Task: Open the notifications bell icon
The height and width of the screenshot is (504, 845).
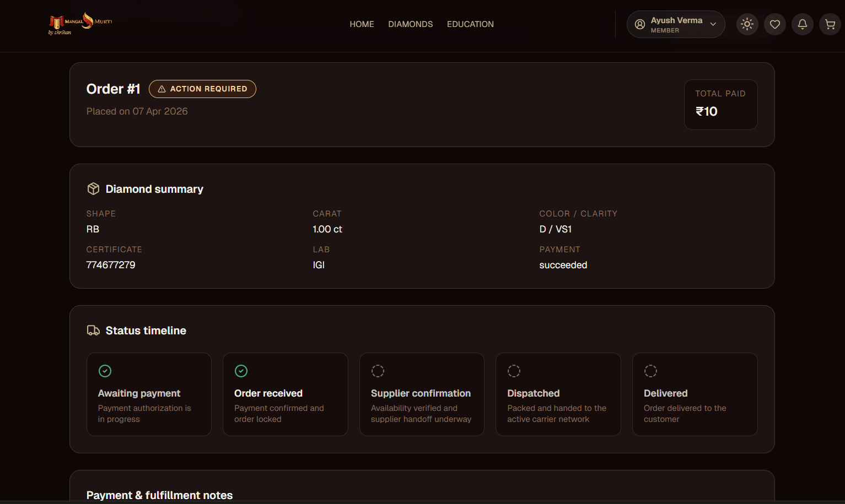Action: coord(802,24)
